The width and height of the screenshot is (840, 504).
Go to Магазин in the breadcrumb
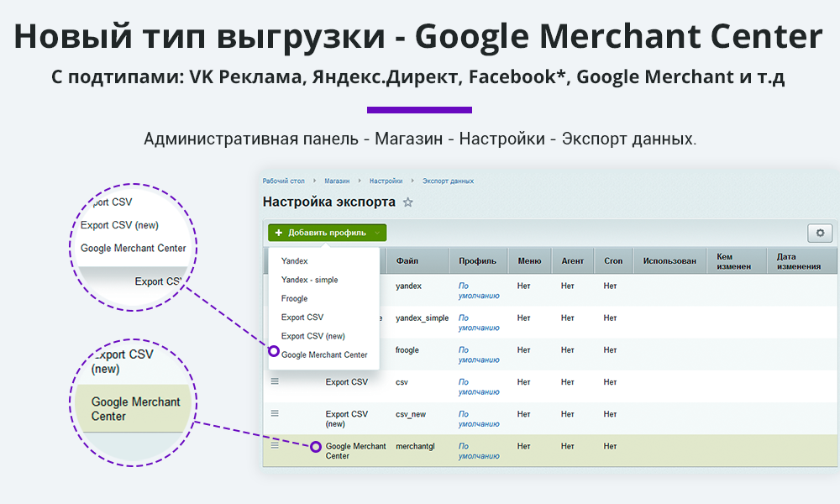pyautogui.click(x=337, y=181)
